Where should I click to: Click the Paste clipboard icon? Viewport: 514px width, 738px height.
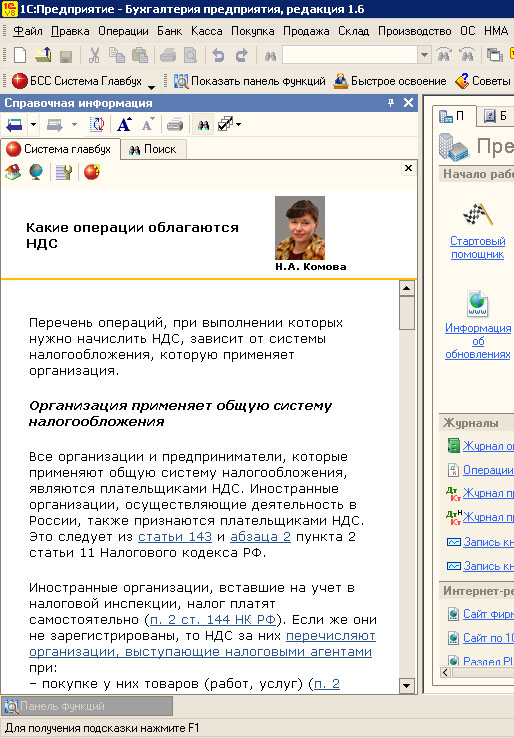pos(139,56)
